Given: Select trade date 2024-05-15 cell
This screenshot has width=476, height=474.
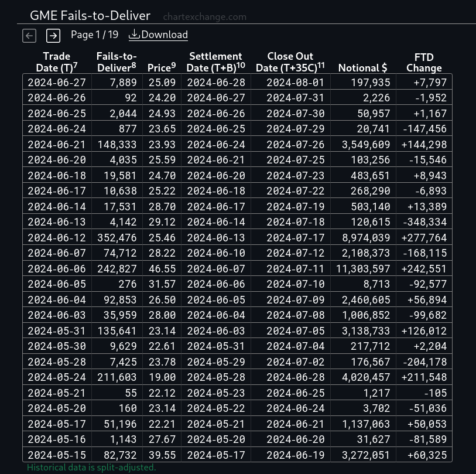Looking at the screenshot, I should (x=57, y=455).
